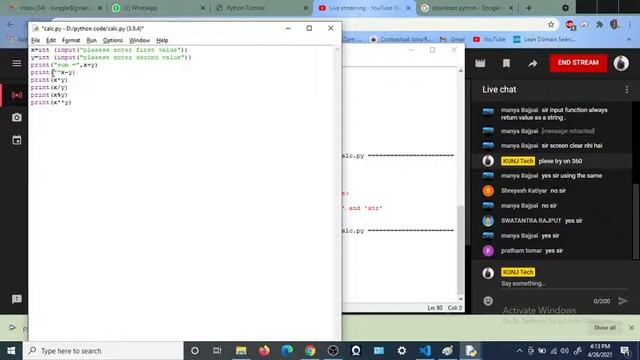Click the print(x**y) code line
640x360 pixels.
51,102
